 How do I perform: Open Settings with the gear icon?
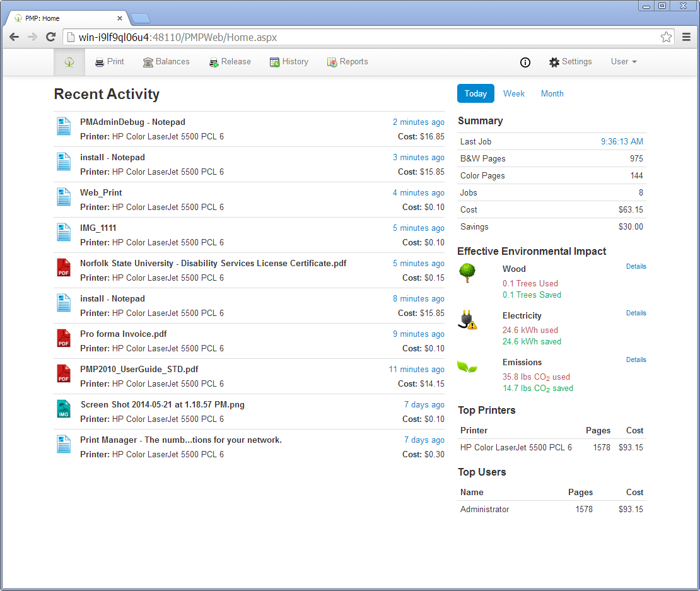pyautogui.click(x=570, y=62)
